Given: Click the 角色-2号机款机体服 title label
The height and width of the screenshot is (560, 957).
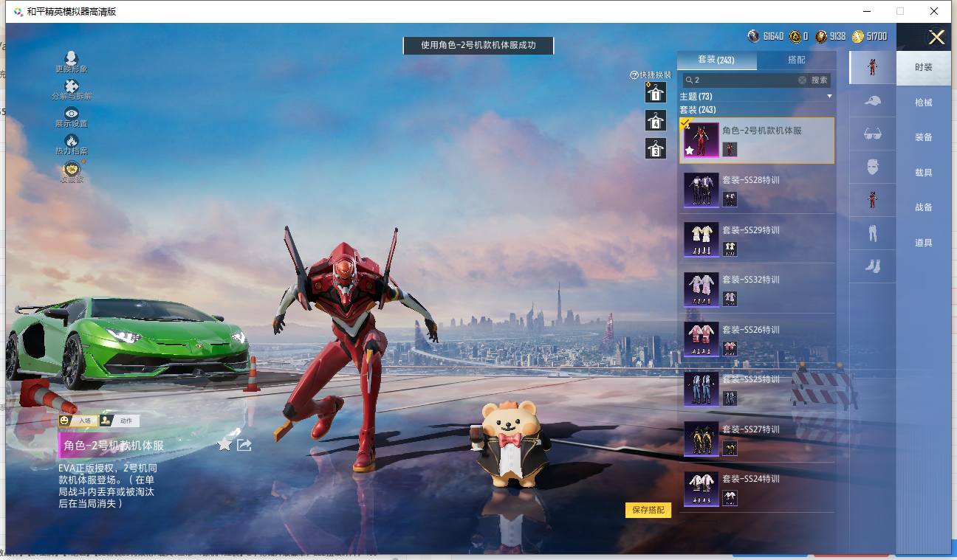Looking at the screenshot, I should (x=114, y=445).
